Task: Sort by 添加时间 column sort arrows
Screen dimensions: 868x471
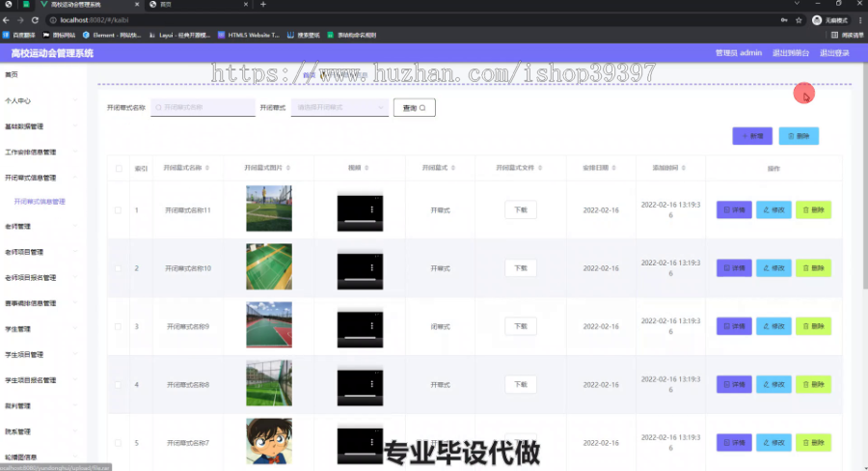Action: pos(684,168)
